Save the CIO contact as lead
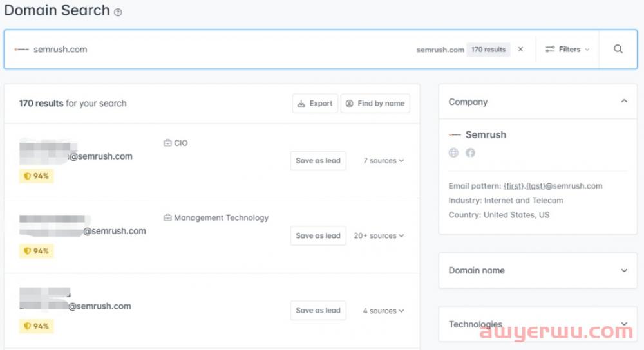This screenshot has width=644, height=350. [318, 161]
